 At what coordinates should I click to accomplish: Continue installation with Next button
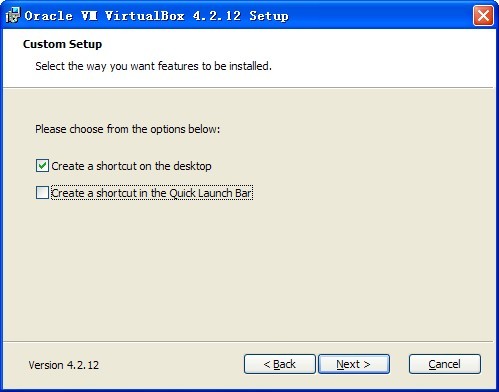tap(354, 364)
